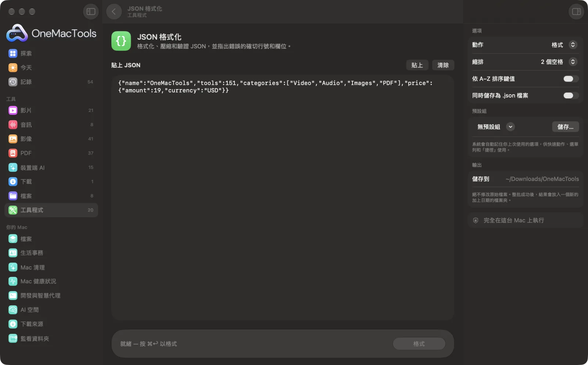Screen dimensions: 588x365
Task: Select the 裝置端 AI icon
Action: coord(13,167)
